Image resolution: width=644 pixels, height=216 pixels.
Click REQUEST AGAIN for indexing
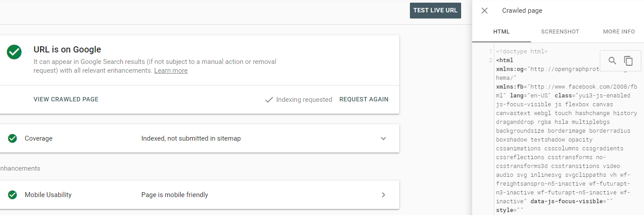click(x=364, y=100)
